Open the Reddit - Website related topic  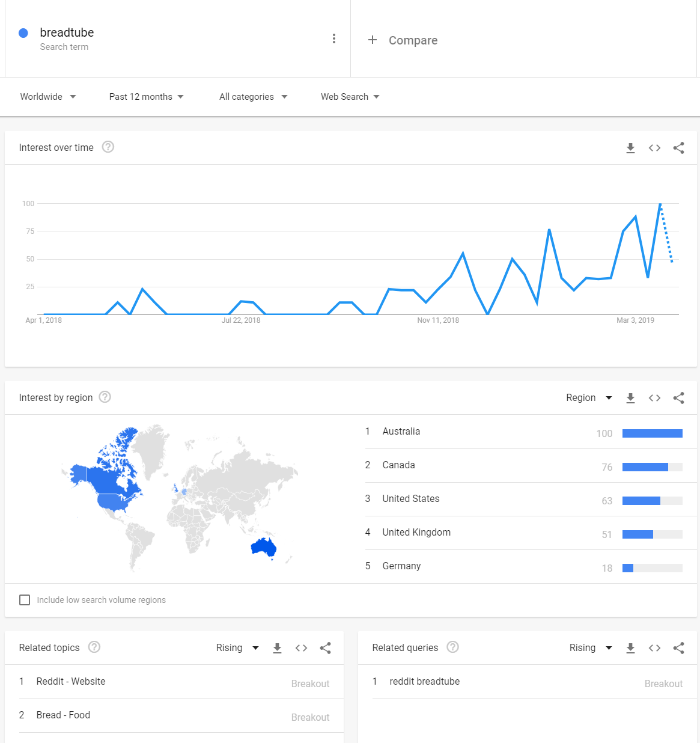pos(71,682)
